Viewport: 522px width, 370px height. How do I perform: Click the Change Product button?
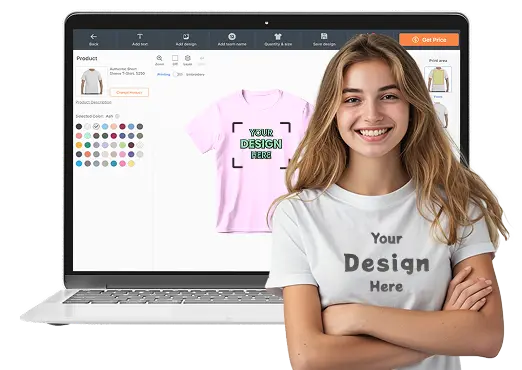click(129, 92)
